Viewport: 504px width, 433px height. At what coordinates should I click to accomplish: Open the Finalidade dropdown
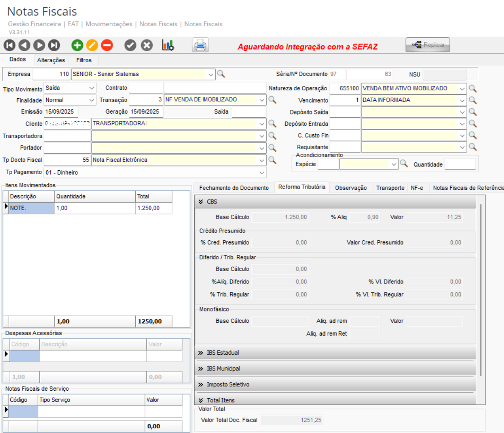[x=92, y=100]
